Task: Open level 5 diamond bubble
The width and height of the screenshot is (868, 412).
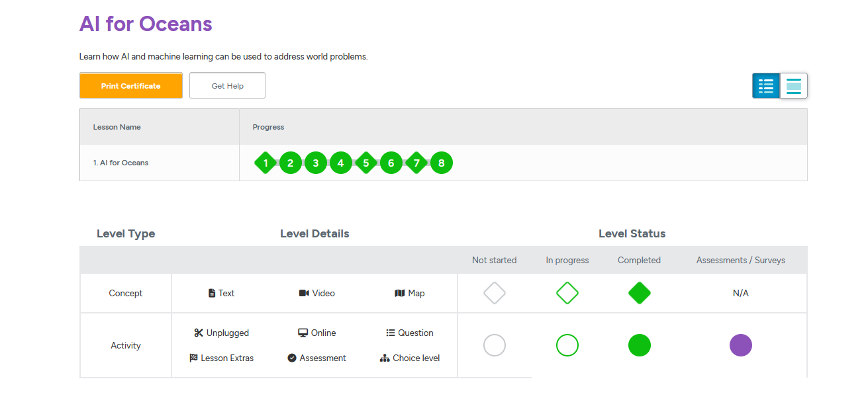Action: (x=366, y=163)
